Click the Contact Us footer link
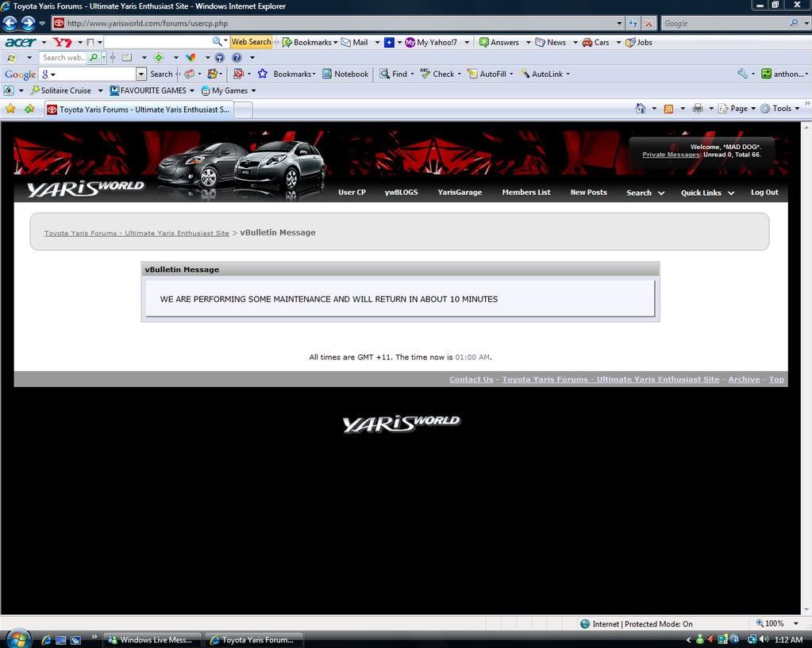The width and height of the screenshot is (812, 648). pos(471,379)
